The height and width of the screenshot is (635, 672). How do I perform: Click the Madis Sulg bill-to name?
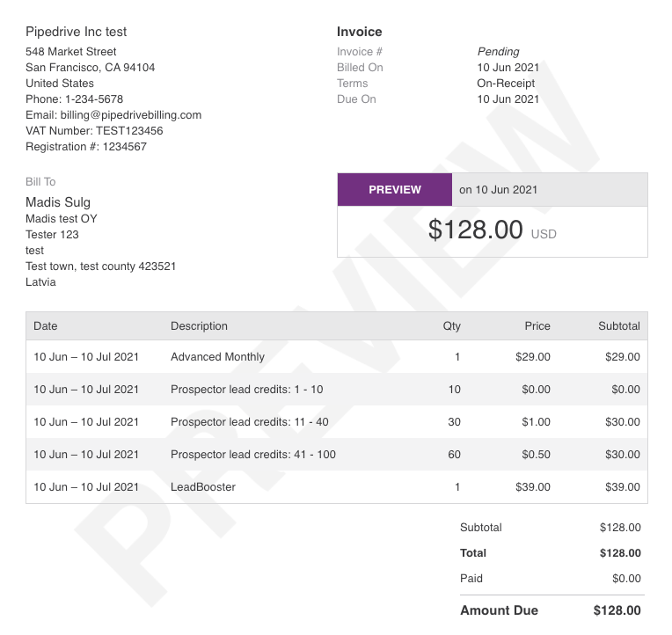pos(58,201)
